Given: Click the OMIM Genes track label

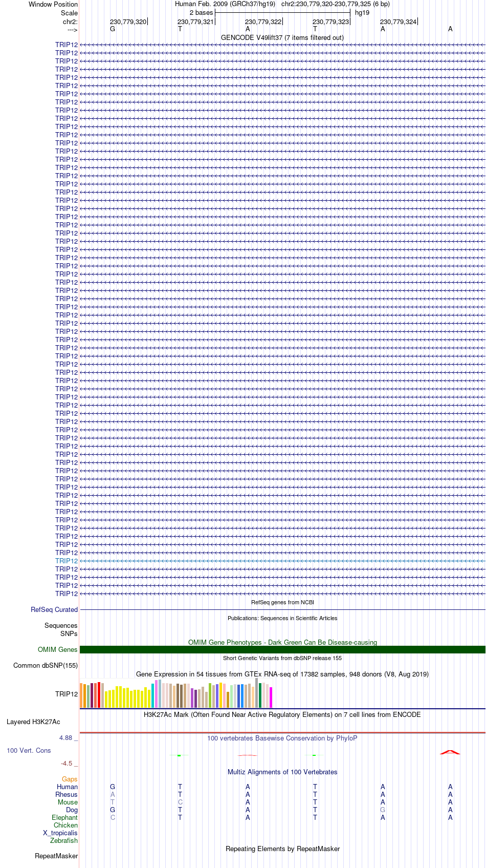Looking at the screenshot, I should pyautogui.click(x=58, y=649).
